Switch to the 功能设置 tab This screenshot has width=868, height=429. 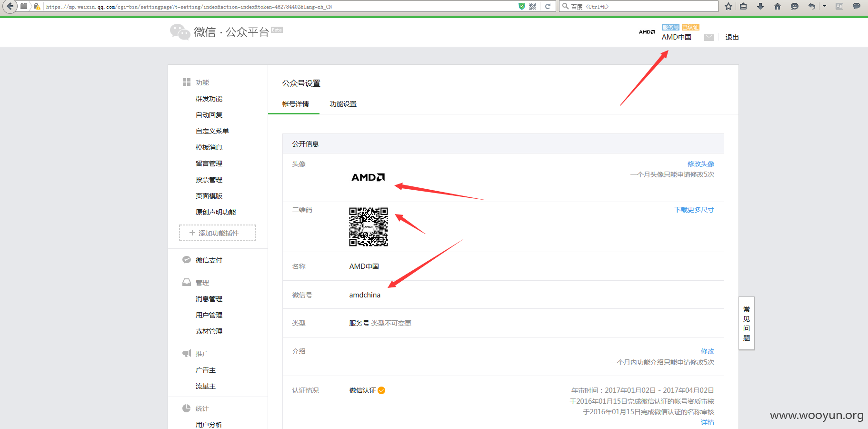(343, 104)
